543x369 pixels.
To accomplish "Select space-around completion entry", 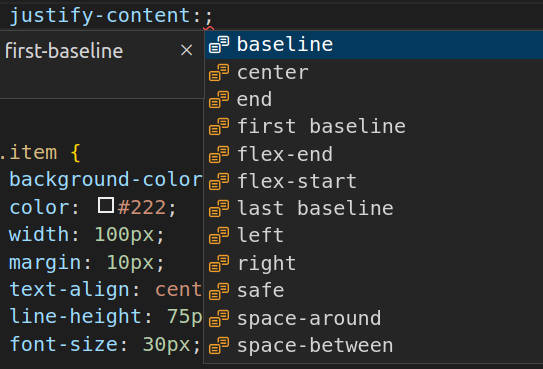I will 374,318.
